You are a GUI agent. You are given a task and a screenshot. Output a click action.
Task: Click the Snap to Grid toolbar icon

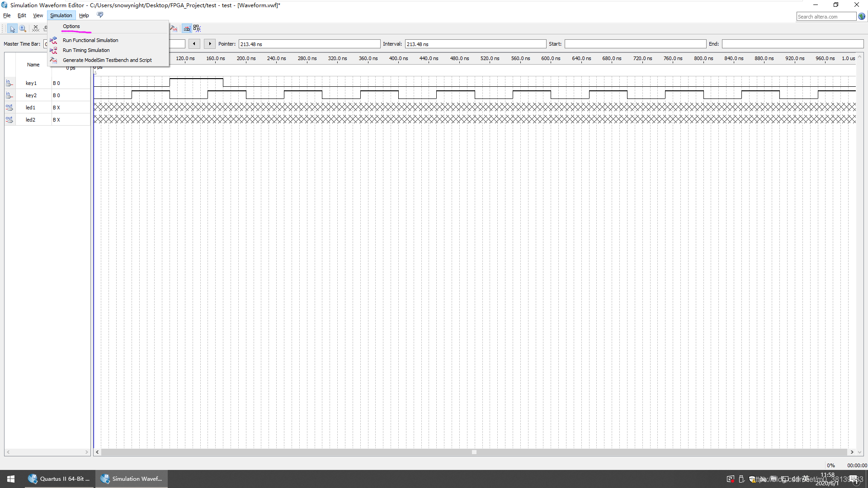(x=186, y=28)
